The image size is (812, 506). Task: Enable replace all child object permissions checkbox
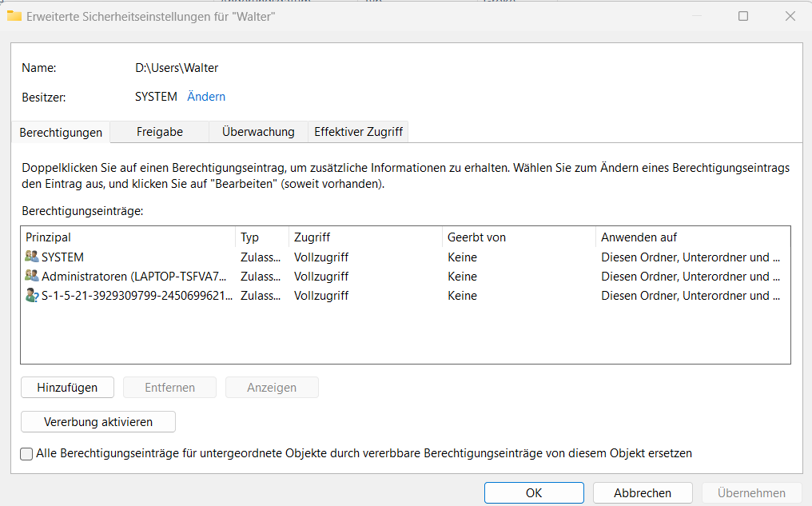[27, 454]
